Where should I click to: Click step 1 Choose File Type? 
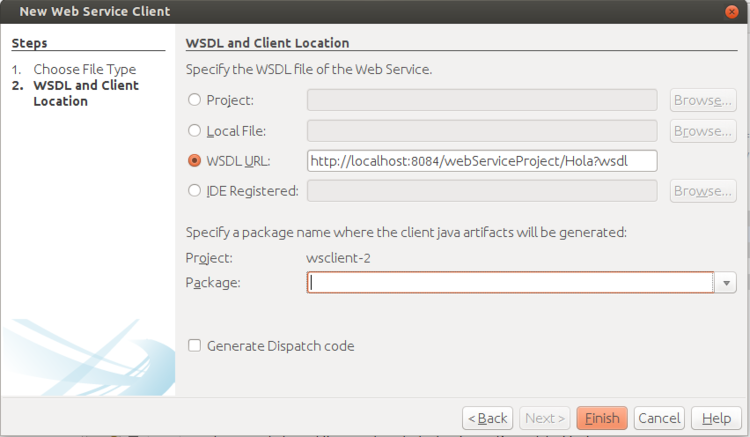[x=85, y=69]
